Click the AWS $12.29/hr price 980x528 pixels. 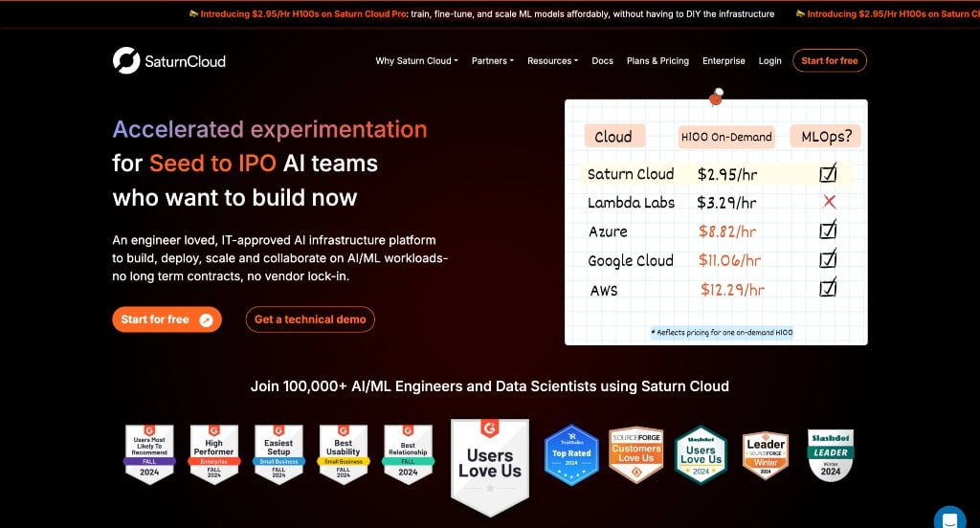click(732, 289)
